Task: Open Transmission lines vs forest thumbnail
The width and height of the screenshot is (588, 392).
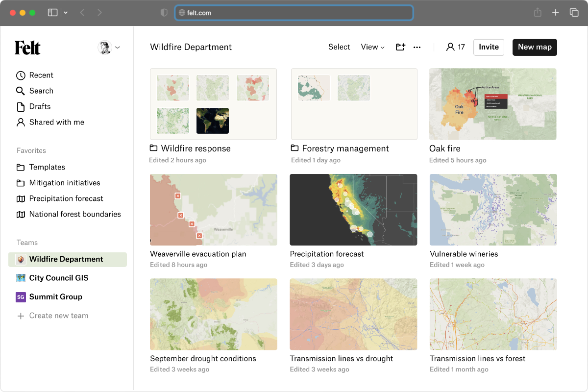Action: click(x=493, y=314)
